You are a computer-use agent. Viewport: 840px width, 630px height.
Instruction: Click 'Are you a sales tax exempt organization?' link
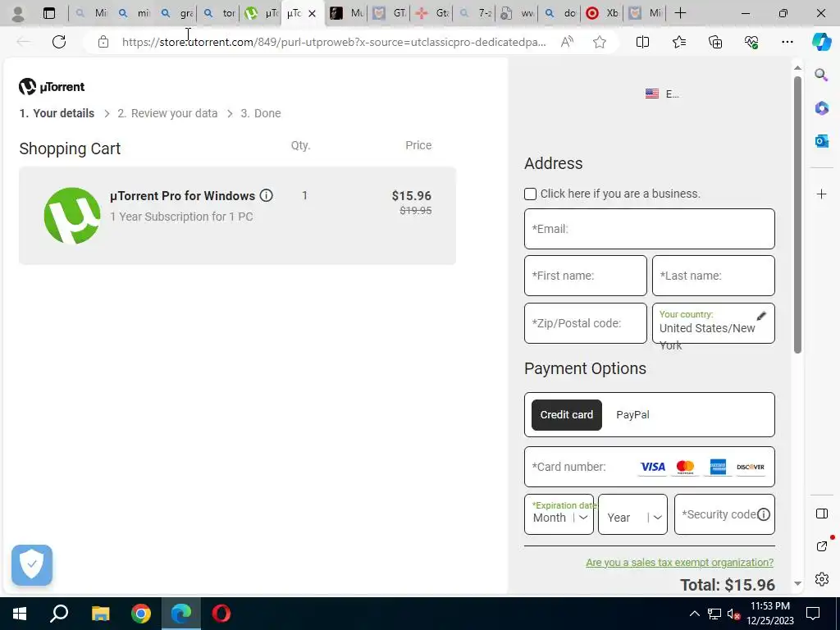(679, 563)
